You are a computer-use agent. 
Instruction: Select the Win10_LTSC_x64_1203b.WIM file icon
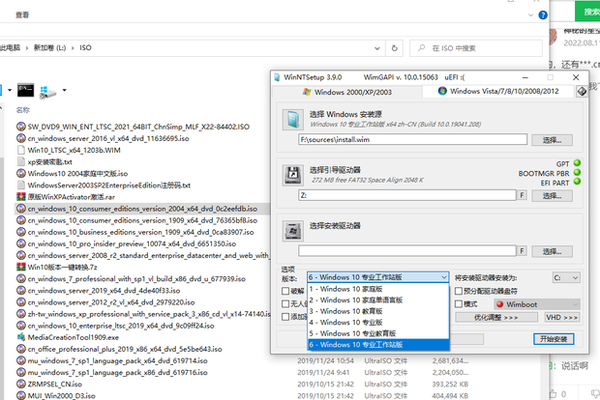(x=21, y=150)
